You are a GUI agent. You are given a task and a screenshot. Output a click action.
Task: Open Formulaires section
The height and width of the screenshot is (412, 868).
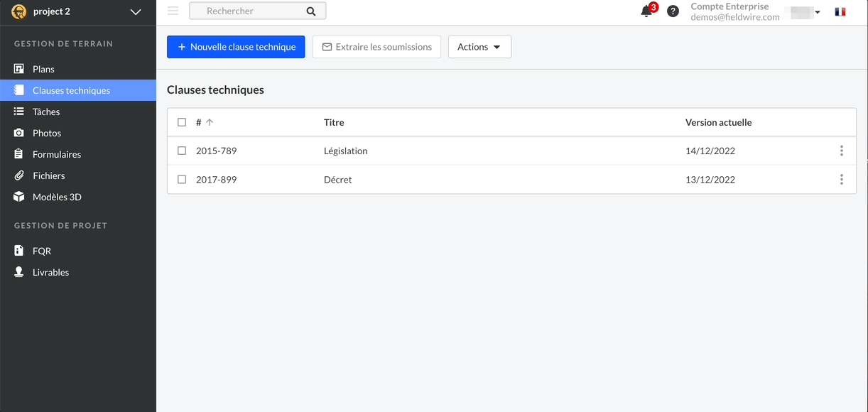(78, 154)
